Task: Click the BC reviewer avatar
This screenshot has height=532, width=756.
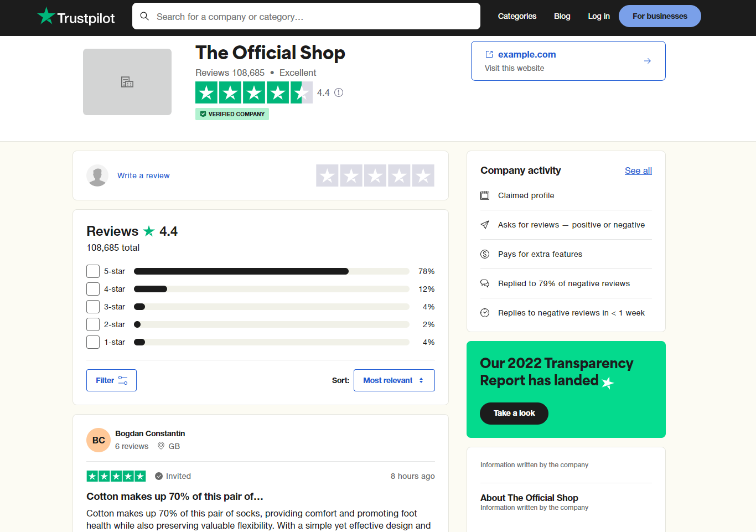Action: [99, 440]
